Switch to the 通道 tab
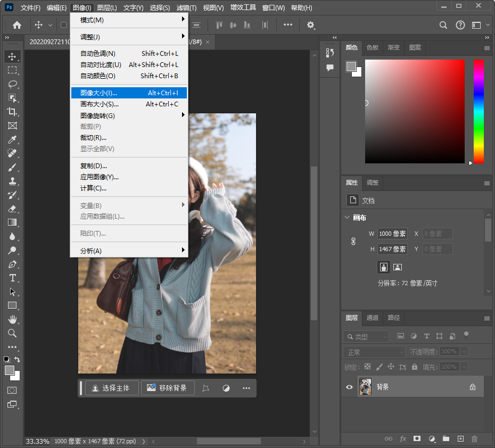 tap(373, 318)
